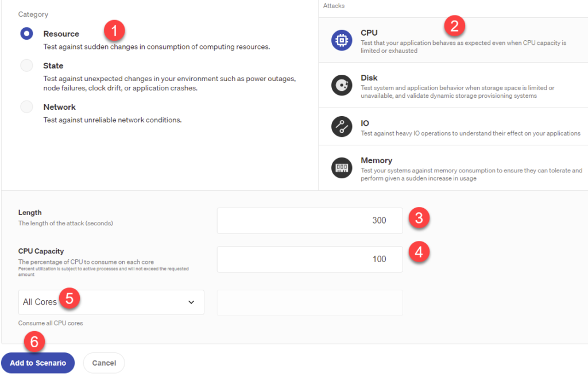Image resolution: width=588 pixels, height=376 pixels.
Task: Focus the CPU Capacity field showing 100
Action: 310,259
